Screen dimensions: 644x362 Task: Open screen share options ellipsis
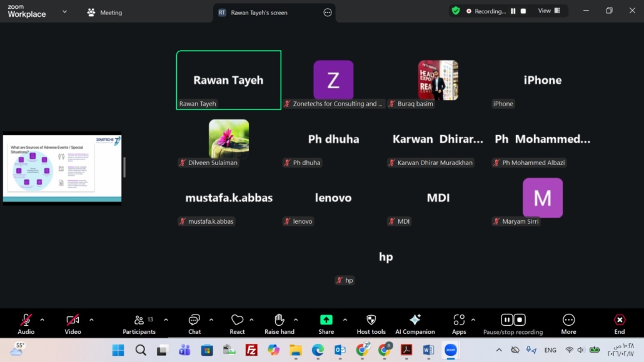(x=328, y=13)
